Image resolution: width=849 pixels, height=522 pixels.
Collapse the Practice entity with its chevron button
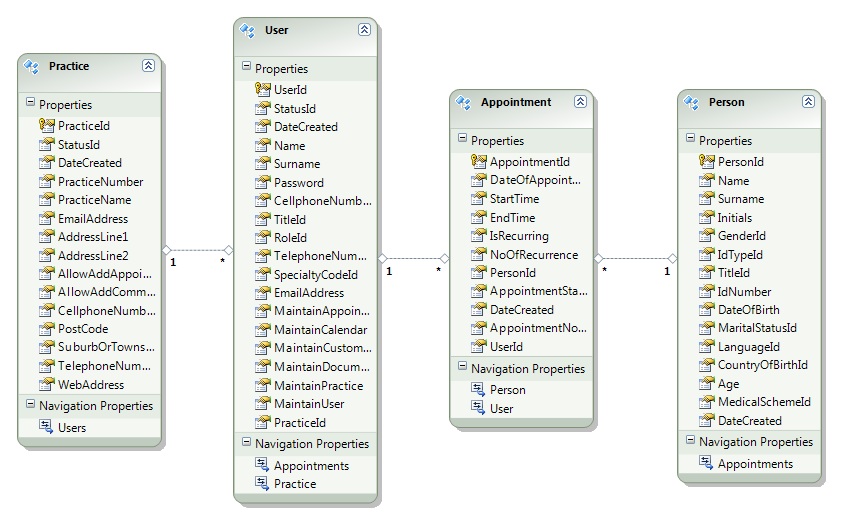click(x=148, y=66)
